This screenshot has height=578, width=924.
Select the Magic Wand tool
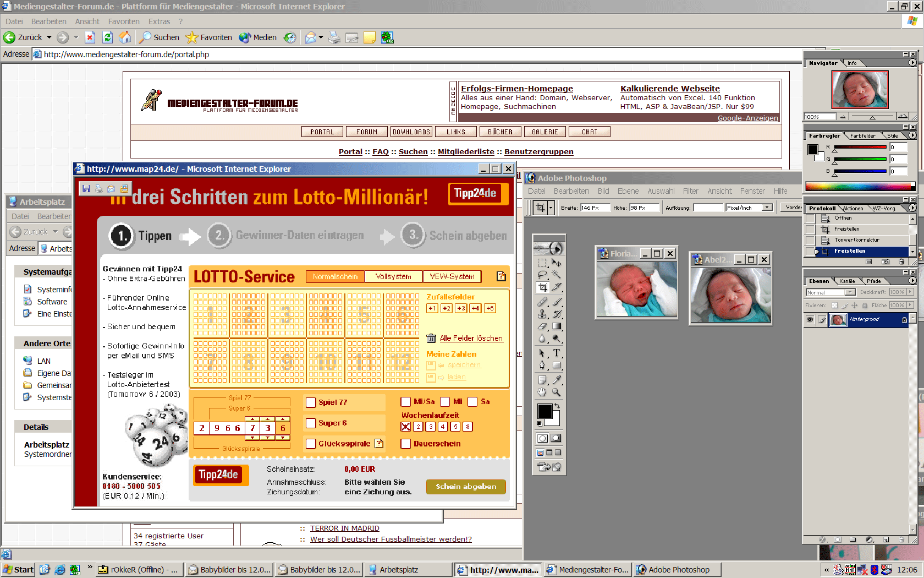[x=557, y=274]
